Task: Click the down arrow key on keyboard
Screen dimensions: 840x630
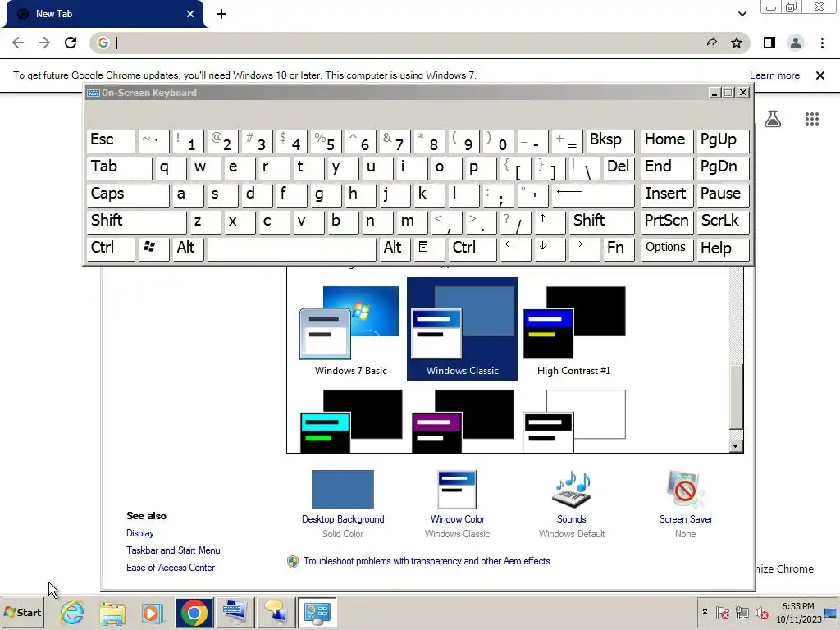Action: 550,249
